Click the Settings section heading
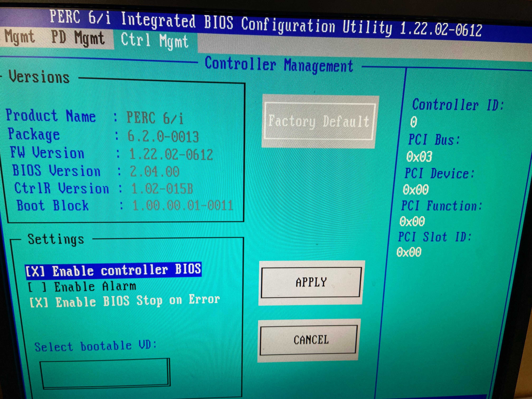 tap(56, 239)
